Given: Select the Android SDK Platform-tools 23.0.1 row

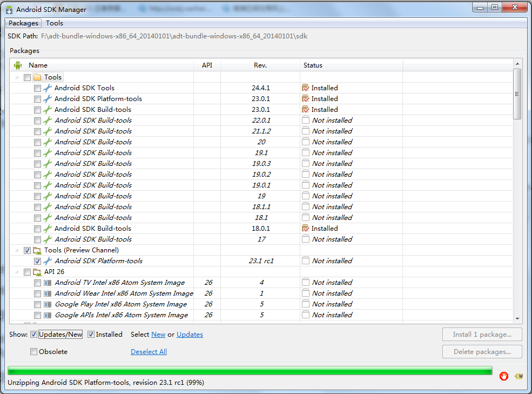Looking at the screenshot, I should (x=261, y=99).
